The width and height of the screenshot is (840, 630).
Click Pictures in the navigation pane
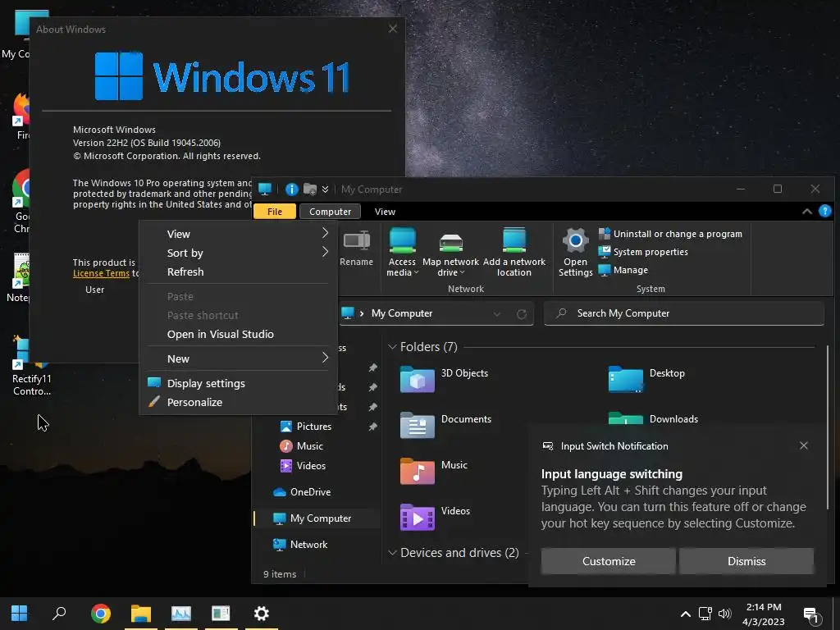coord(306,427)
